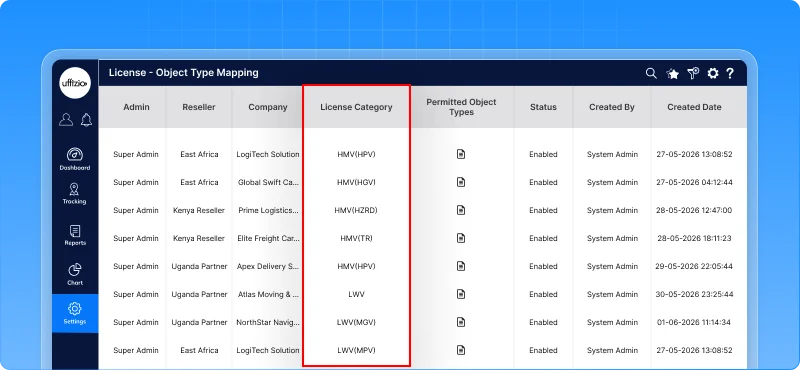Click Kenya Reseller in the Prime Logistics row
The image size is (800, 370).
click(199, 210)
